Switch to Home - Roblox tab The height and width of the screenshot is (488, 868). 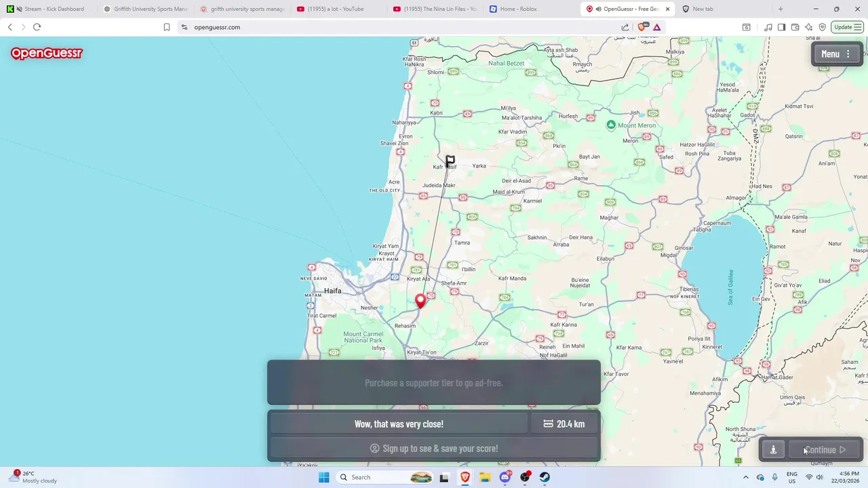(x=532, y=9)
